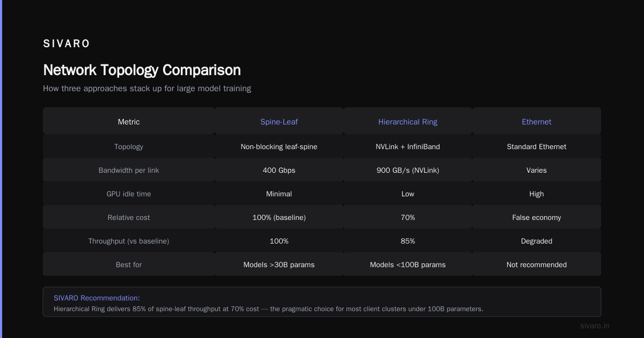
Task: Click the 400 Gbps cell
Action: click(279, 170)
